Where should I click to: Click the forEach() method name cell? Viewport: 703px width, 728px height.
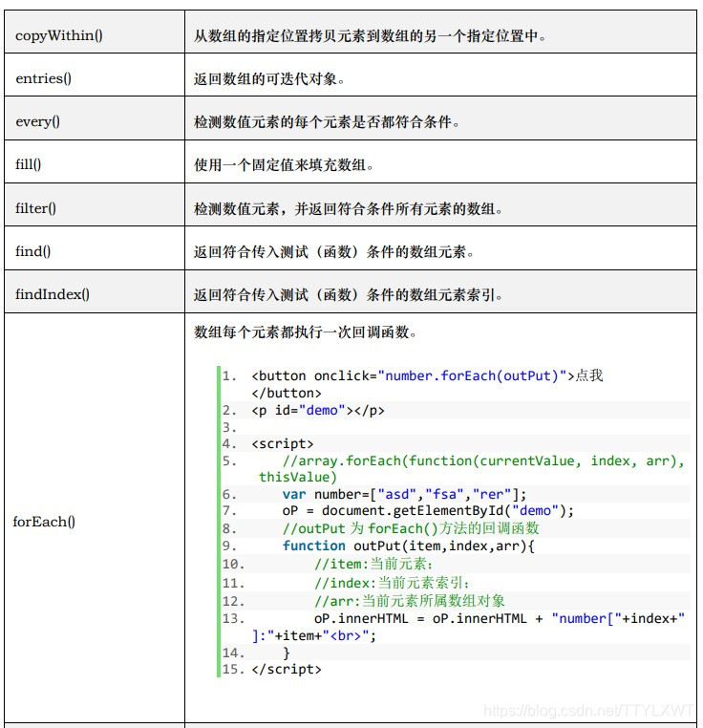coord(95,518)
